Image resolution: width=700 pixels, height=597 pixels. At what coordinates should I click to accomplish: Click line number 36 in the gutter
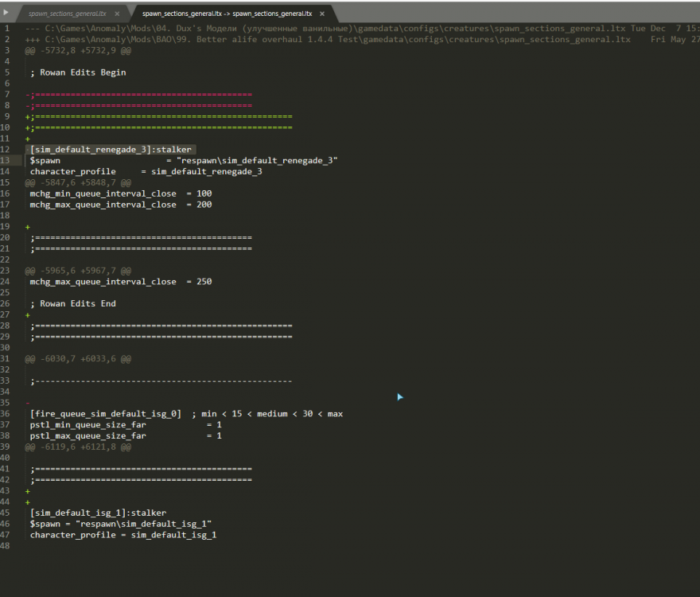(x=6, y=414)
